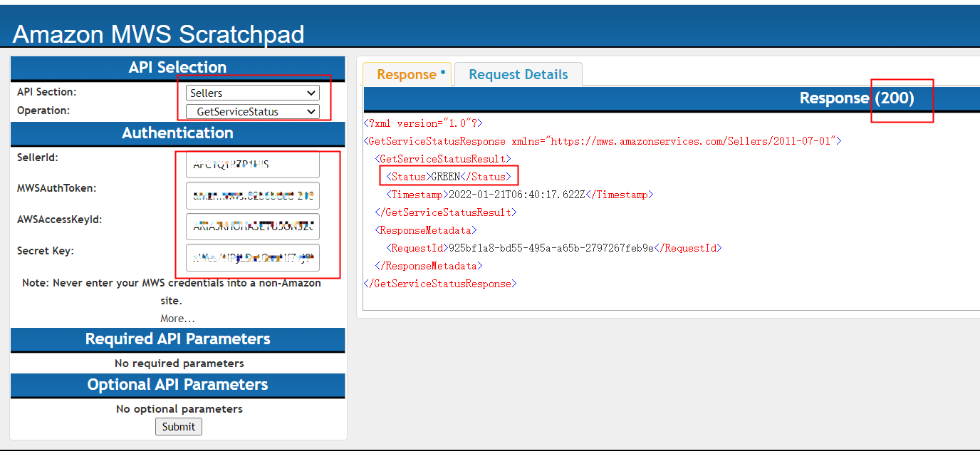Click the API Section label
Image resolution: width=980 pixels, height=454 pixels.
click(x=47, y=92)
